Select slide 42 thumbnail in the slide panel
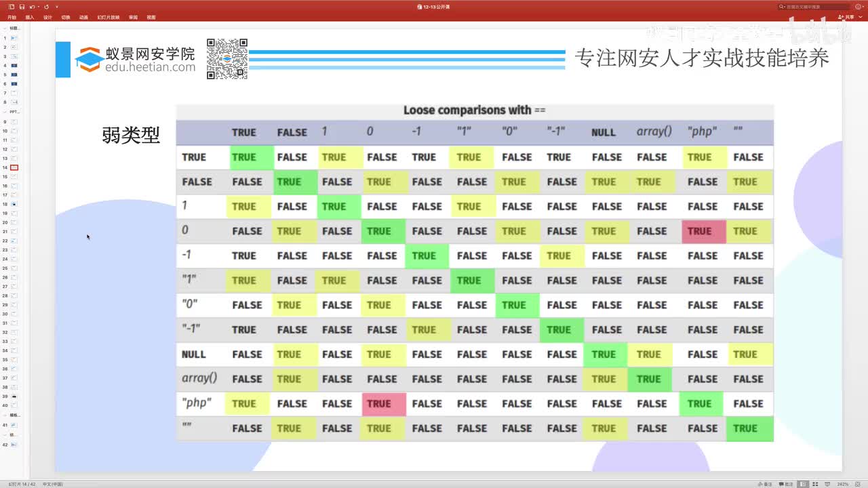The height and width of the screenshot is (488, 868). (x=14, y=444)
